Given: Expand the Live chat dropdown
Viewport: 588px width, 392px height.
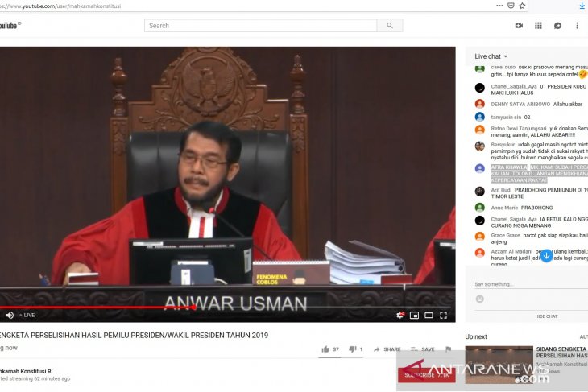Looking at the screenshot, I should (x=491, y=56).
